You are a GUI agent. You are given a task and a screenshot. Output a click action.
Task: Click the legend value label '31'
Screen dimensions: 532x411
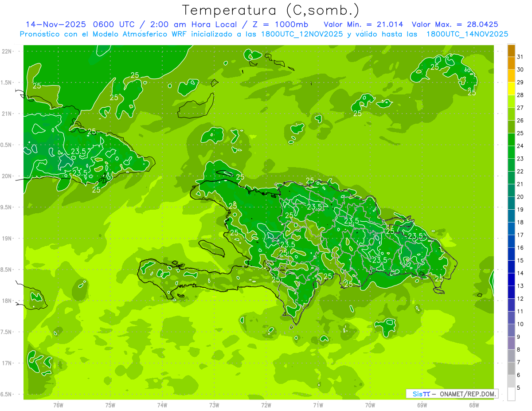point(520,57)
